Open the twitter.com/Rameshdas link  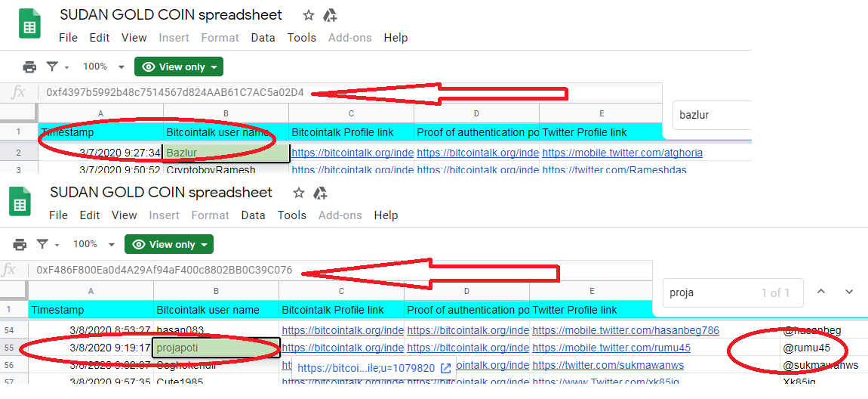point(614,169)
